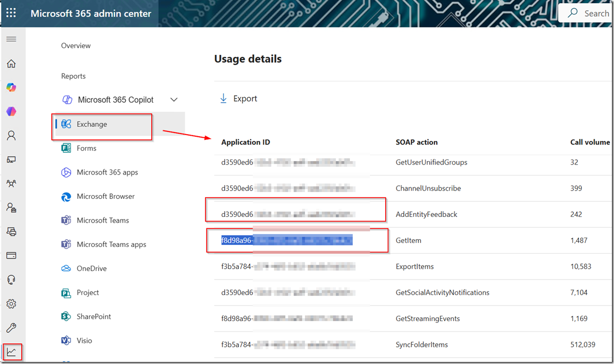
Task: Click the Microsoft Teams apps icon
Action: [66, 244]
